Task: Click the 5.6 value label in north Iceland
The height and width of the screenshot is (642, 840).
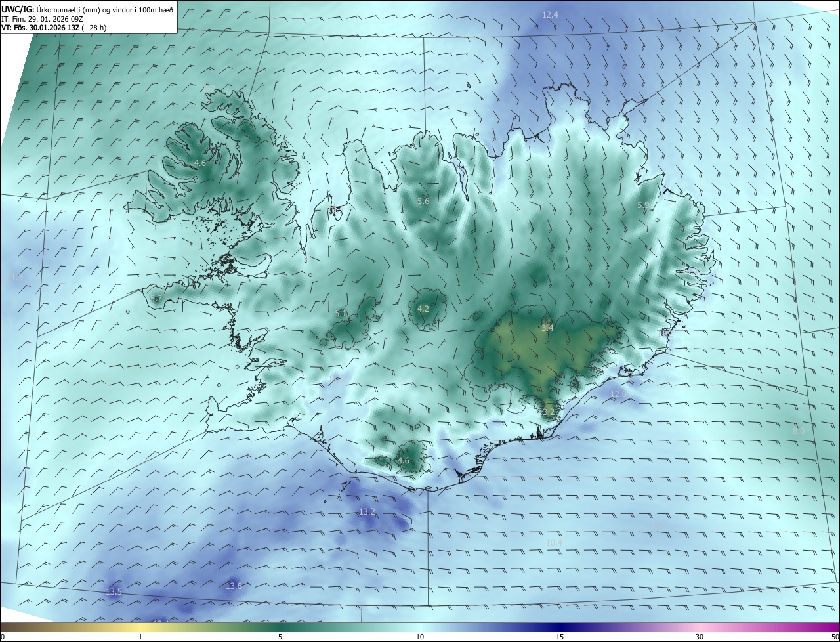Action: pos(423,201)
